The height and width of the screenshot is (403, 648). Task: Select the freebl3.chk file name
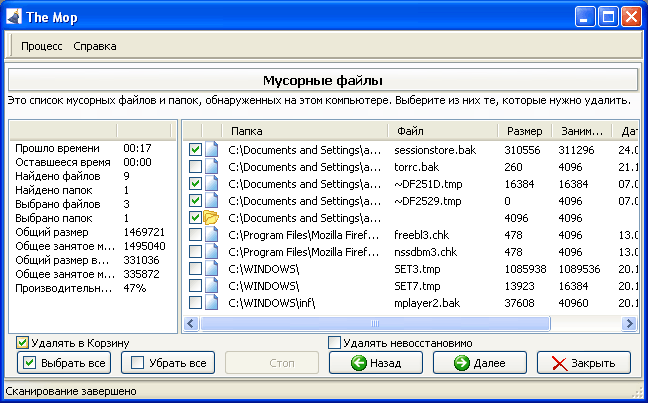422,235
